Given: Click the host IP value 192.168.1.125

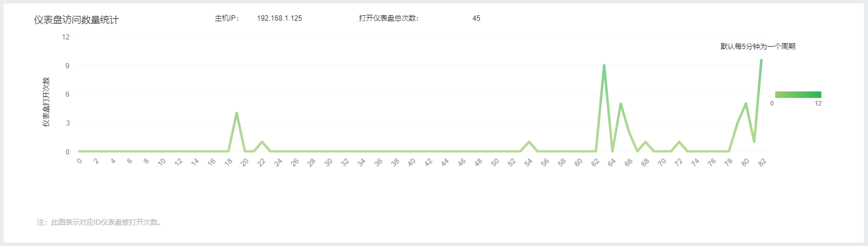Looking at the screenshot, I should 279,18.
